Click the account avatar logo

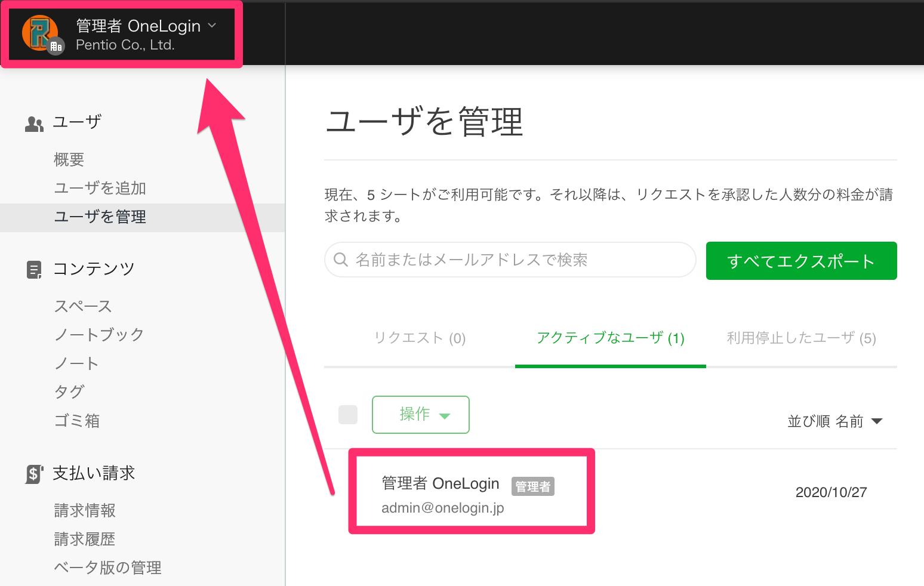(40, 33)
